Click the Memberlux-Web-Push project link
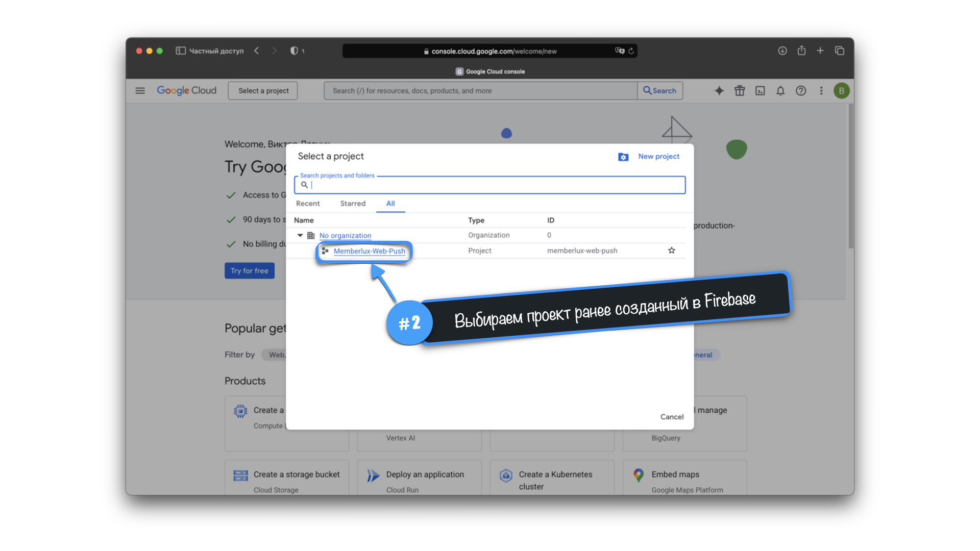This screenshot has width=980, height=551. tap(369, 251)
